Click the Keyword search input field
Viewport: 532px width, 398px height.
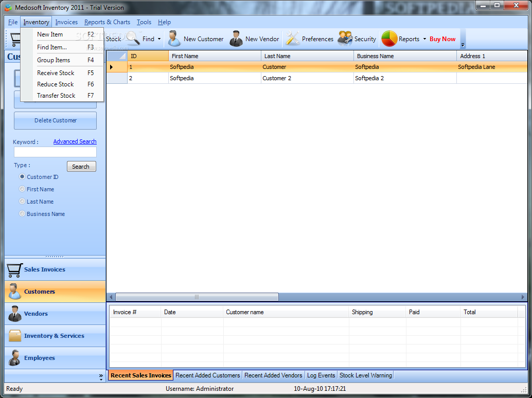[55, 152]
